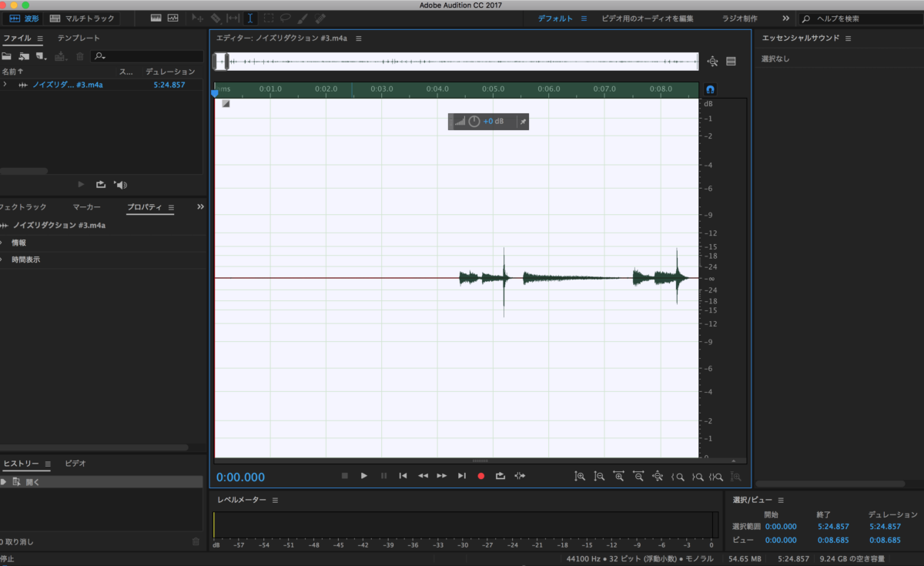Click the files panel search field
This screenshot has height=566, width=924.
tap(146, 56)
